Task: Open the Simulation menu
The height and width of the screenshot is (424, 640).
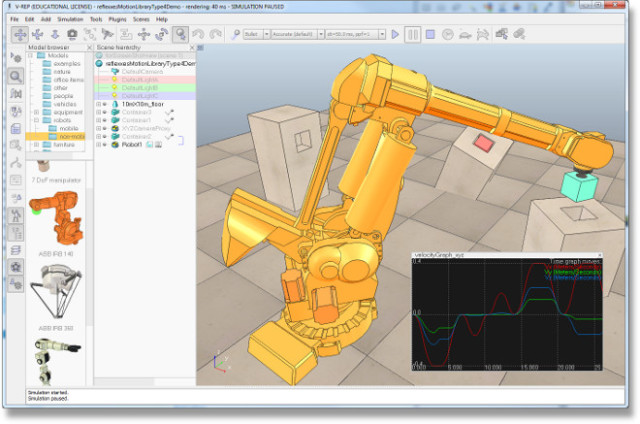Action: click(x=71, y=18)
